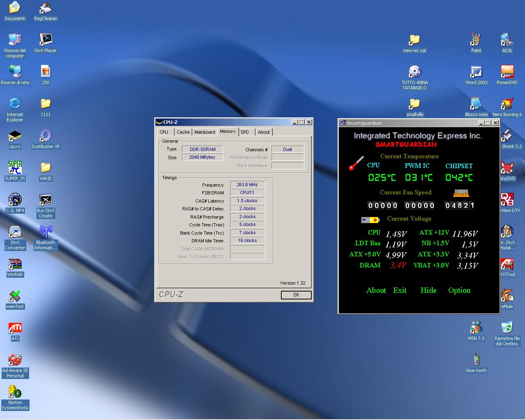Click the thermometer icon in Smartguardian

pyautogui.click(x=356, y=163)
